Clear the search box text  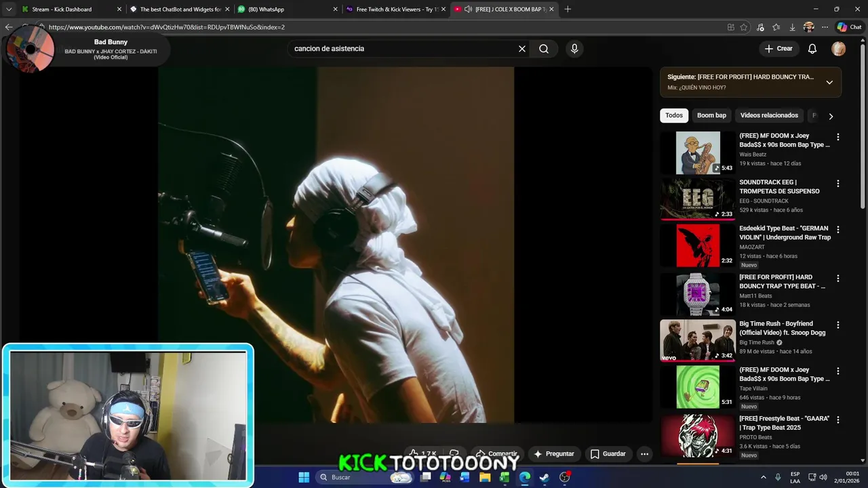[522, 49]
